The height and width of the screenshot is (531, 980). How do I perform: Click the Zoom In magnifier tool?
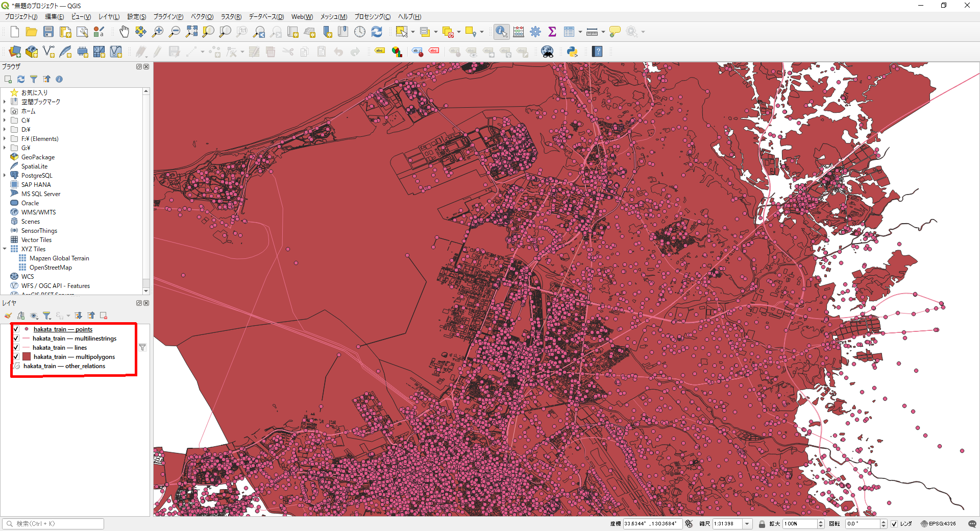tap(158, 32)
